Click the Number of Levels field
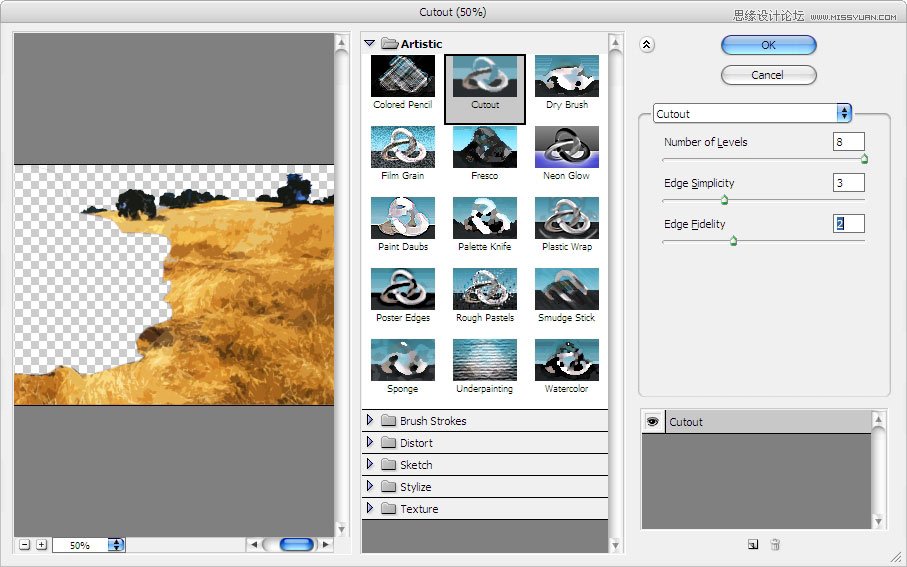Viewport: 907px width, 567px height. pos(849,142)
